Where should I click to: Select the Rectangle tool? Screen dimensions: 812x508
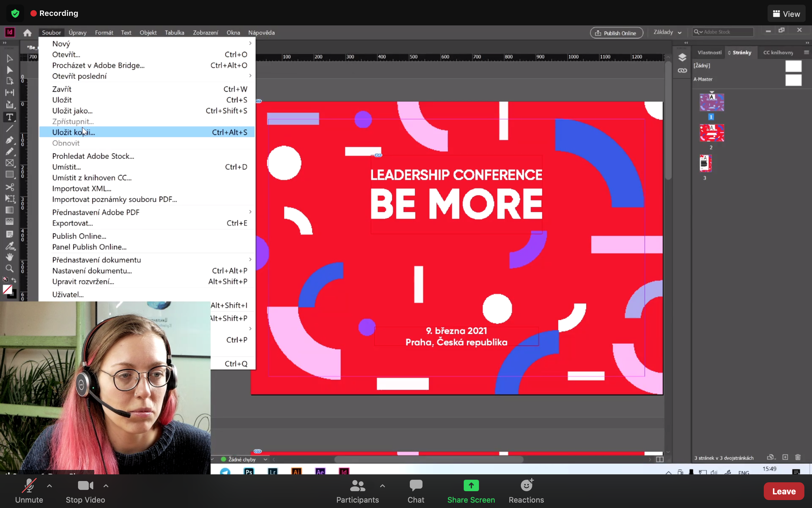[10, 175]
